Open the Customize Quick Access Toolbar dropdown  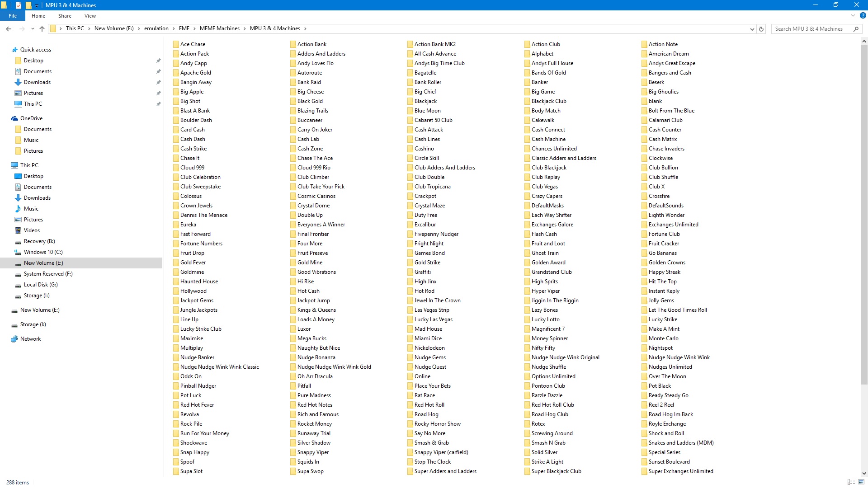[x=37, y=5]
